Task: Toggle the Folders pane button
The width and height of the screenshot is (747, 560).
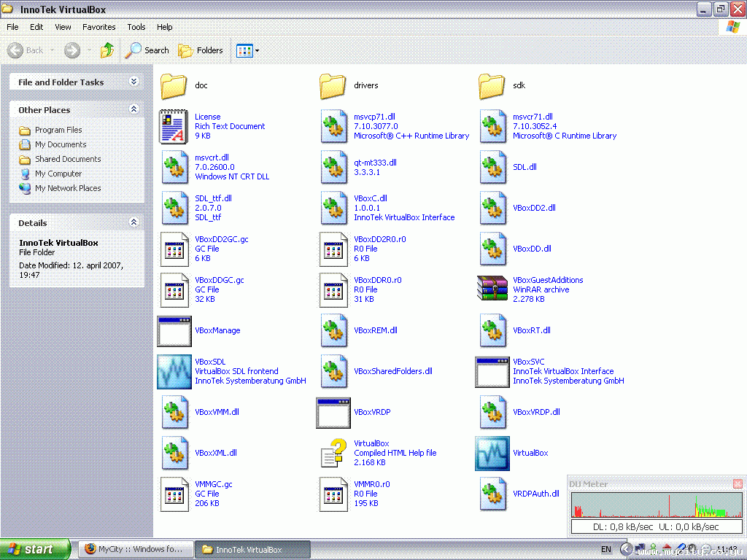Action: click(201, 50)
